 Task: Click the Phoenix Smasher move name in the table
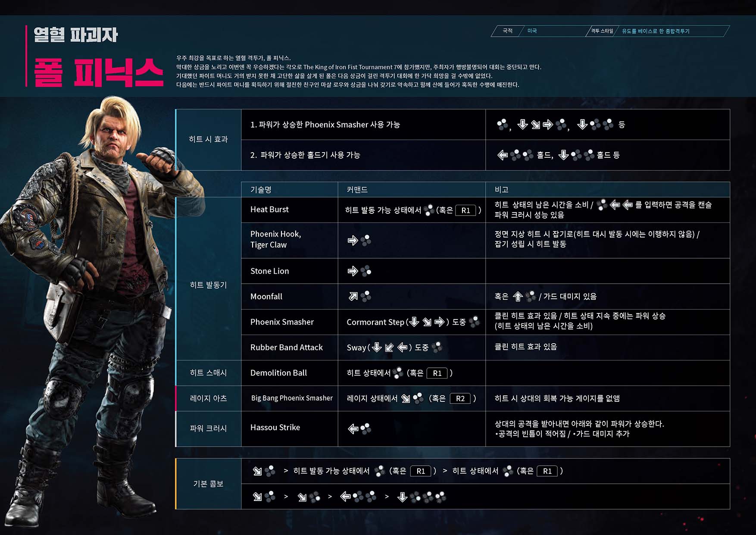coord(282,322)
